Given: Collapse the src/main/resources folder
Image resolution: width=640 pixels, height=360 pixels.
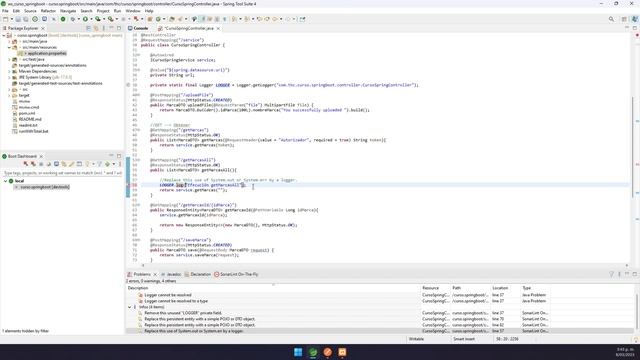Looking at the screenshot, I should (9, 47).
